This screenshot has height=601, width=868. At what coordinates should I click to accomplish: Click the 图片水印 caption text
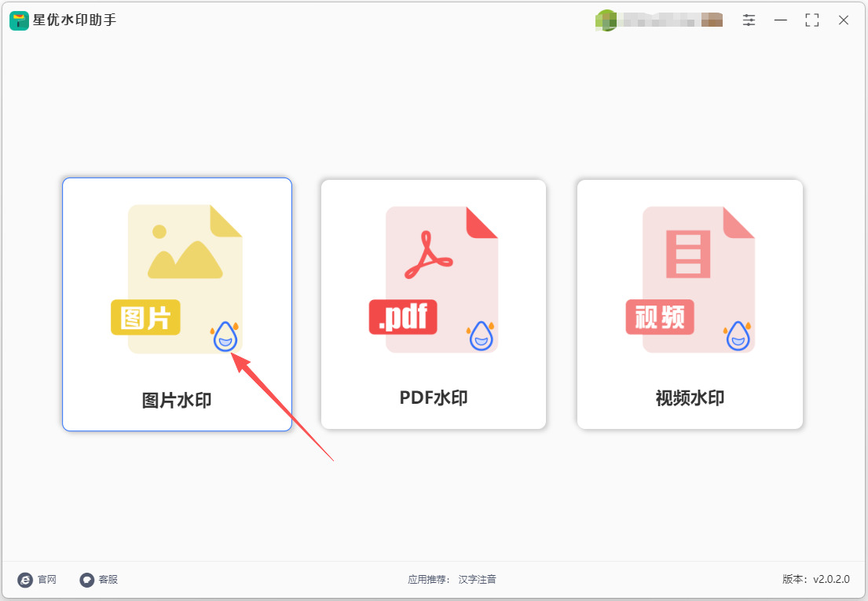[178, 400]
